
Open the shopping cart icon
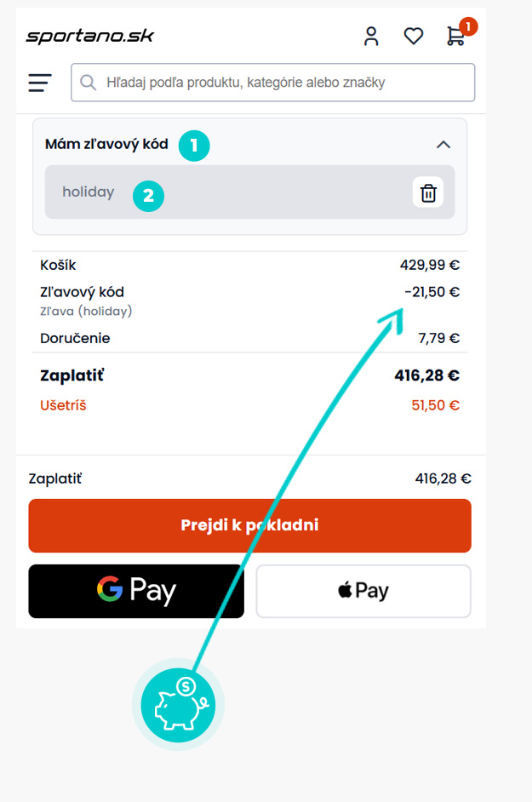[455, 37]
